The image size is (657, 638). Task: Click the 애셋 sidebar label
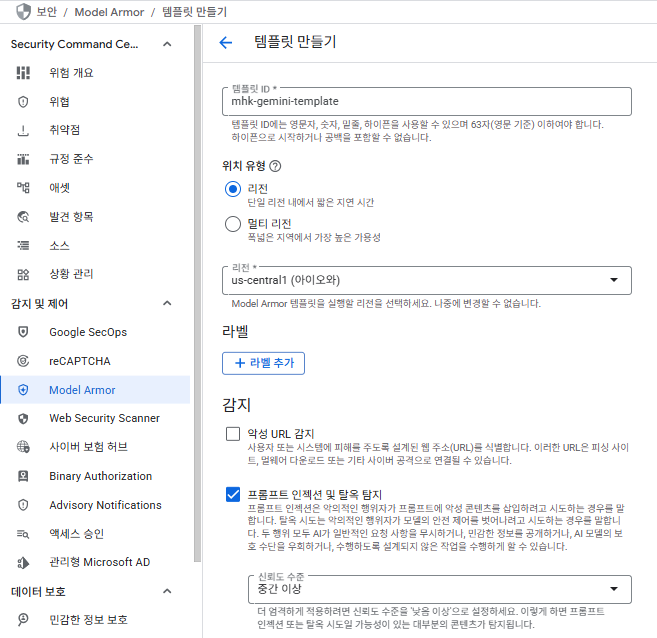tap(59, 188)
